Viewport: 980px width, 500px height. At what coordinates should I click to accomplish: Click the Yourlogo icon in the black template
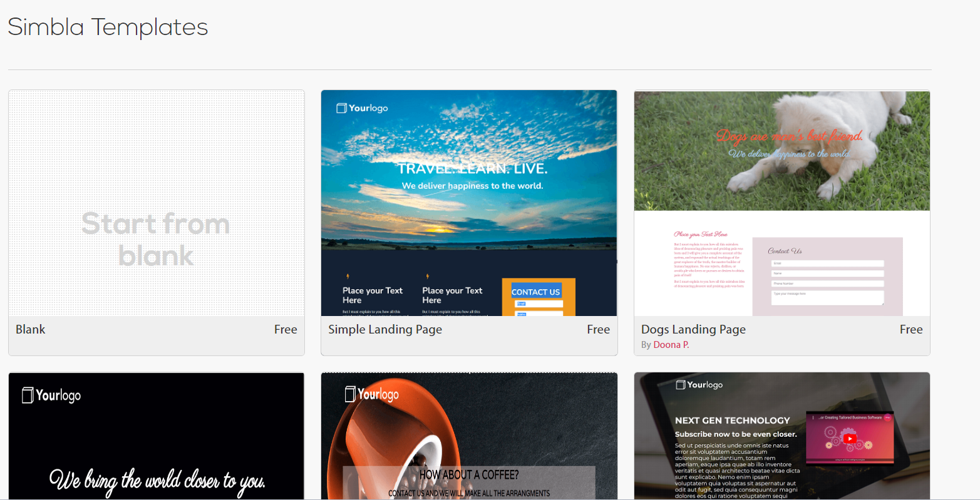tap(28, 395)
